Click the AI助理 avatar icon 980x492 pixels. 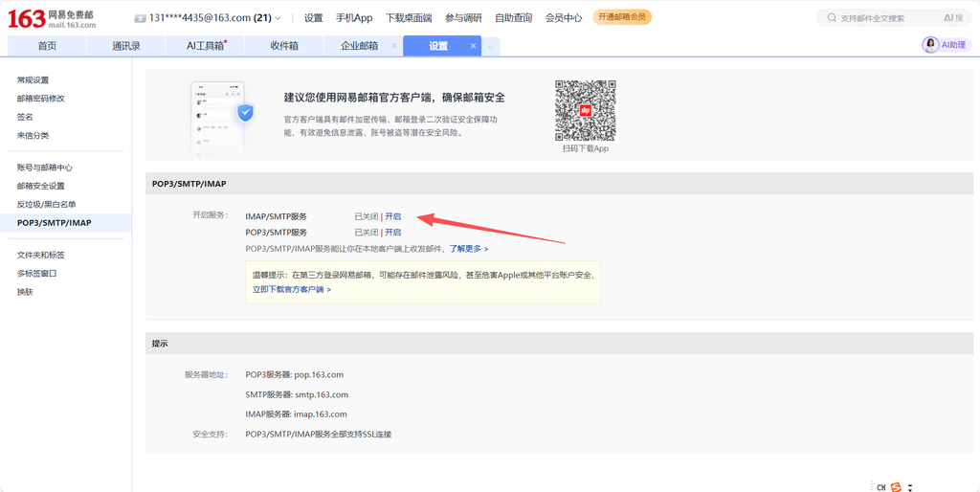pyautogui.click(x=931, y=45)
